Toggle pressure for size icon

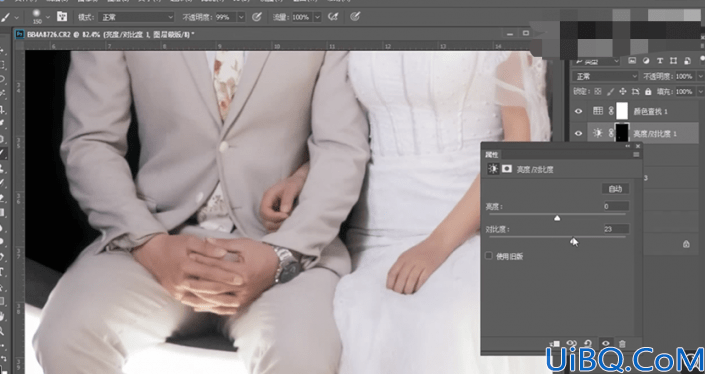tap(355, 17)
